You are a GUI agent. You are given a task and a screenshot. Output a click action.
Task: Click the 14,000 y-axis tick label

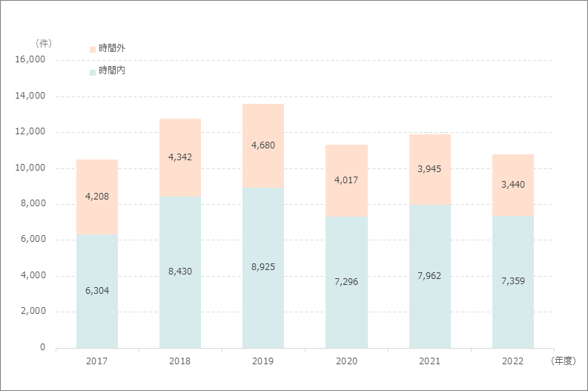coord(30,96)
